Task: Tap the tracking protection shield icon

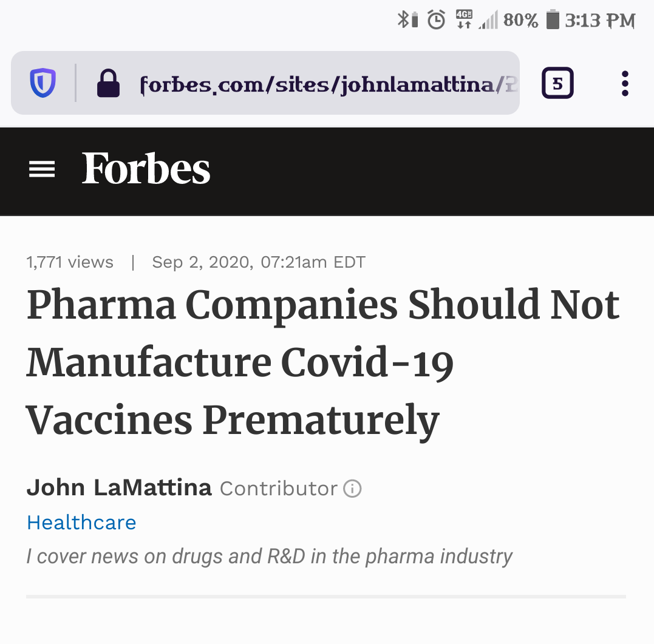Action: (x=43, y=83)
